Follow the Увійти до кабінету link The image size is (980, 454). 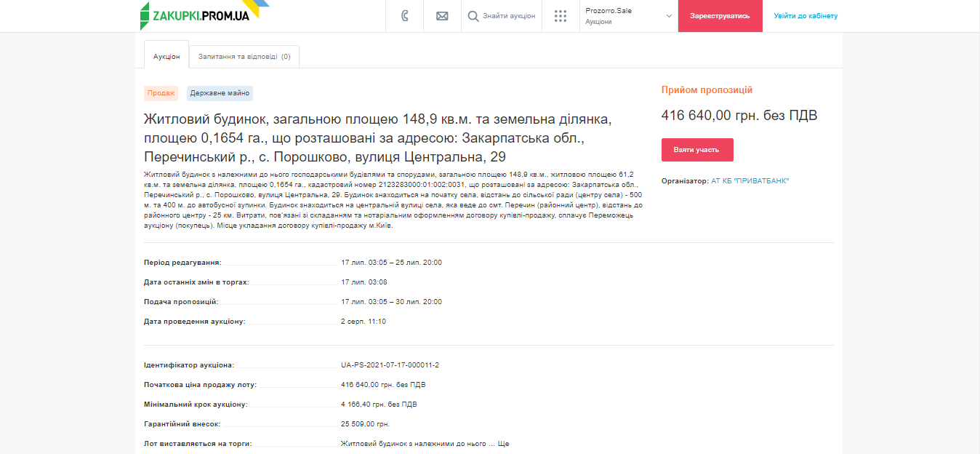806,16
